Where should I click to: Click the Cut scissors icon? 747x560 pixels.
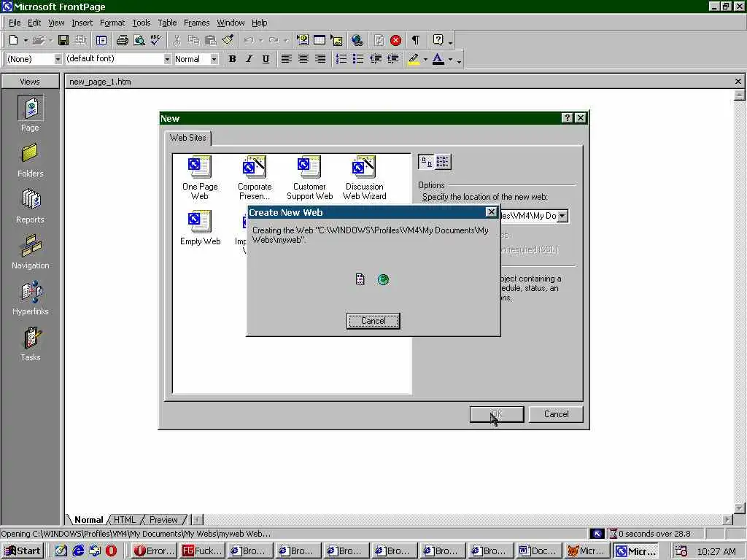click(x=177, y=41)
